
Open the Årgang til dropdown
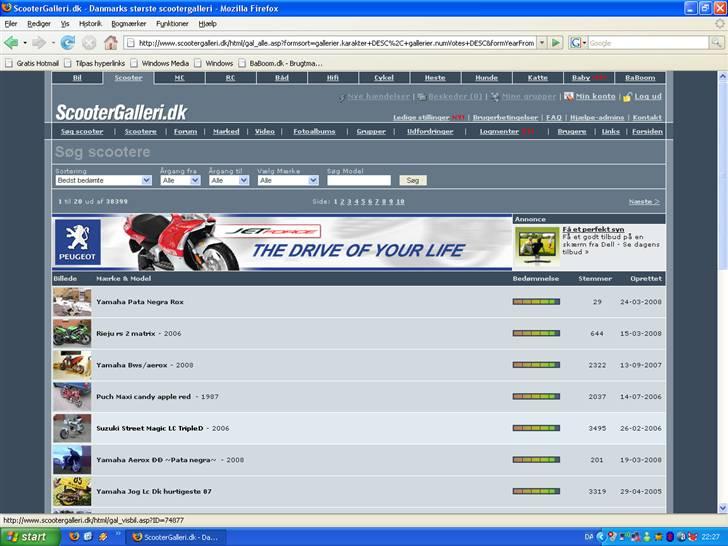(x=229, y=180)
